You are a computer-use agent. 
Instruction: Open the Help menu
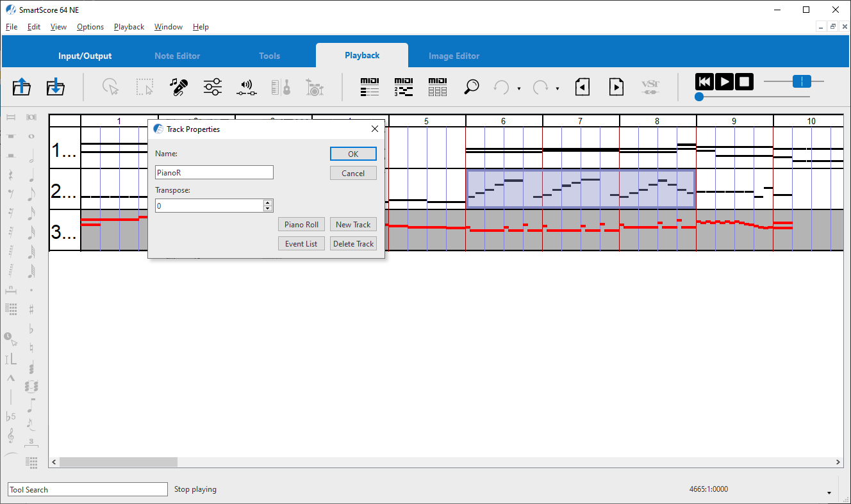[201, 27]
